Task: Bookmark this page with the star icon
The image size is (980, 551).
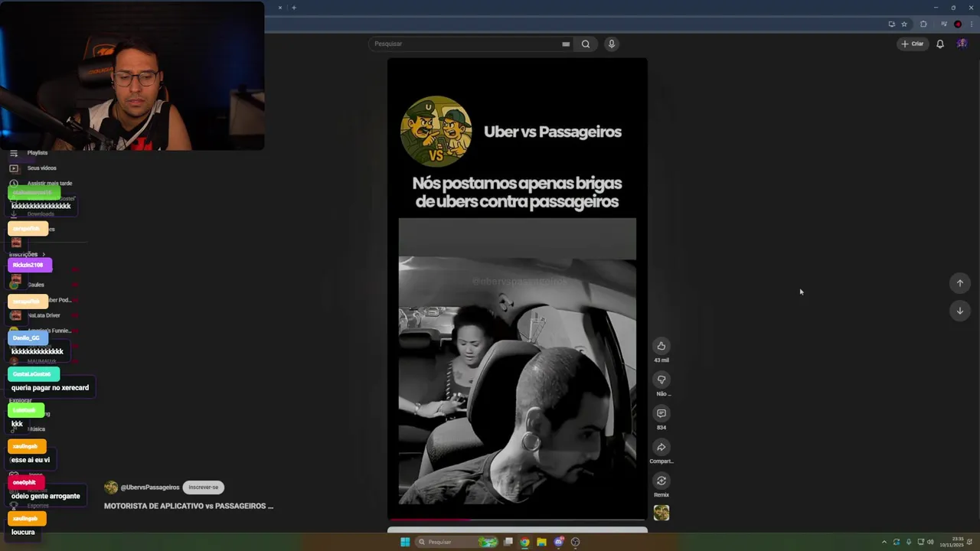Action: pyautogui.click(x=904, y=24)
